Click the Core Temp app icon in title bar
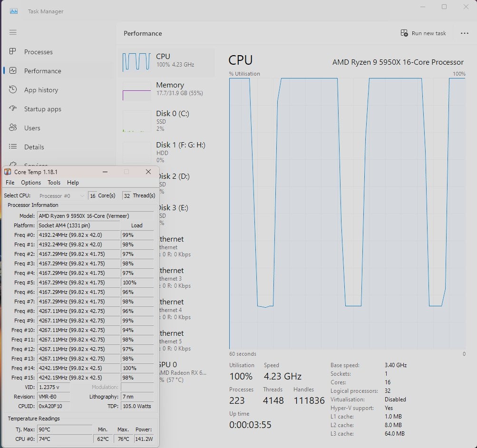Image resolution: width=477 pixels, height=448 pixels. tap(8, 172)
